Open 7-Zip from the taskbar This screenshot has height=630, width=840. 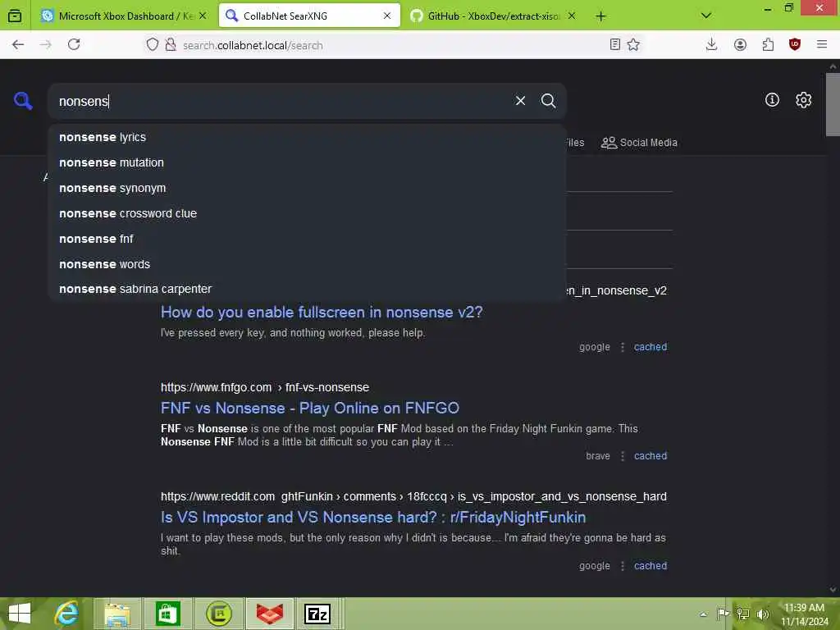(x=317, y=614)
